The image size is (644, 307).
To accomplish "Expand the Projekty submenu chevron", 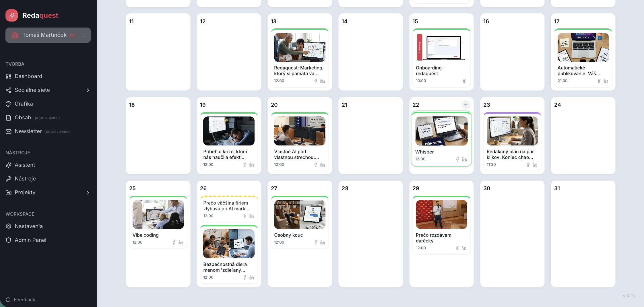I will tap(88, 193).
